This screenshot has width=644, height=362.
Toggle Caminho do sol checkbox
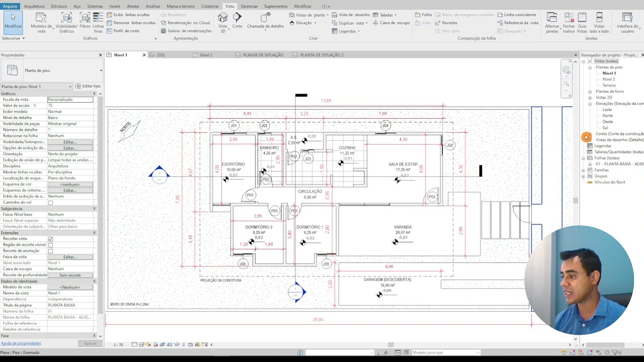click(x=50, y=203)
